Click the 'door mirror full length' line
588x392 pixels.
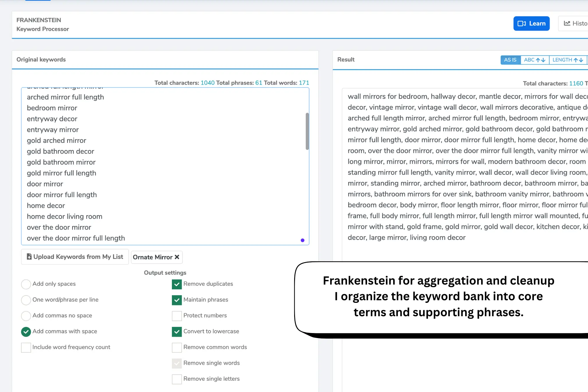point(62,195)
